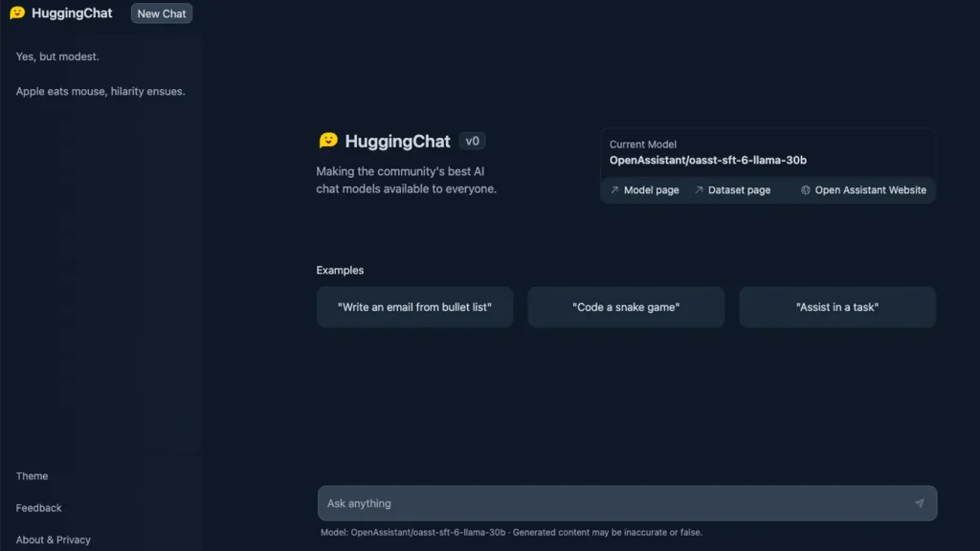Open the conversation 'Yes, but modest.'
This screenshot has width=980, height=551.
click(x=57, y=56)
